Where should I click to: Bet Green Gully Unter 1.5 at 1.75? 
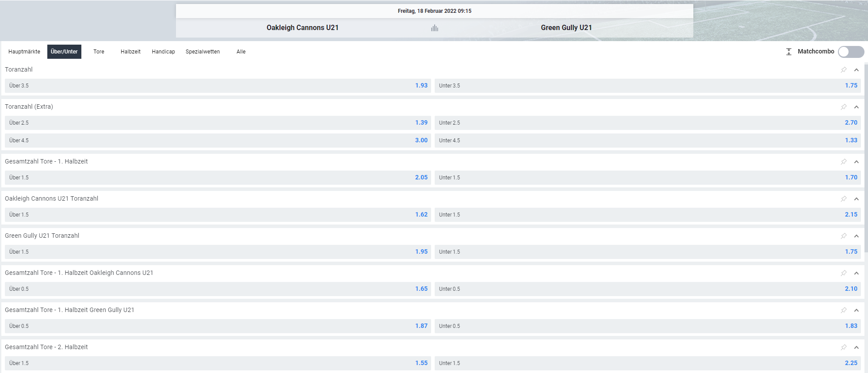(x=648, y=252)
